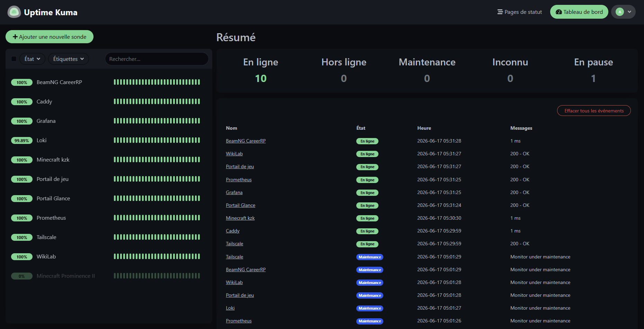This screenshot has height=329, width=644.
Task: Select BeamNG CareerRP monitor in list
Action: pos(109,82)
